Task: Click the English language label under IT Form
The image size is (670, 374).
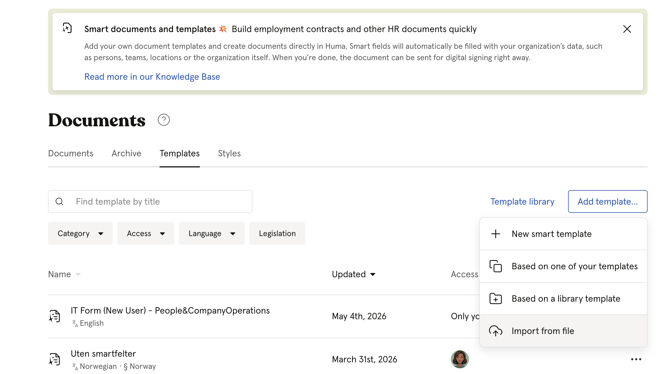Action: (88, 323)
